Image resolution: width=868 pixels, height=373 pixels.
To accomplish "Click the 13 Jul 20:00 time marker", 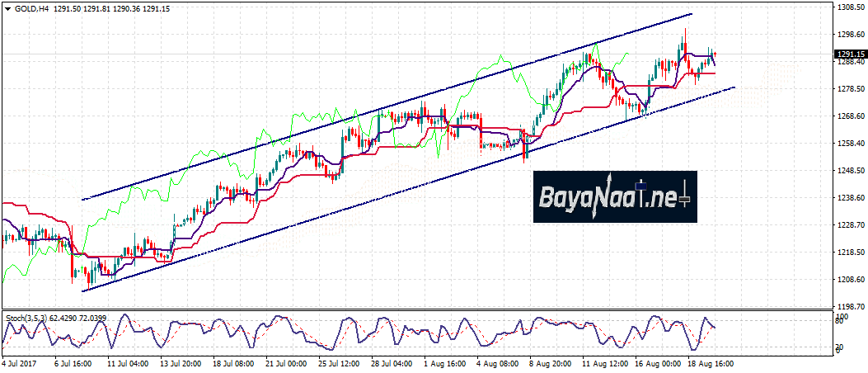I will (179, 362).
